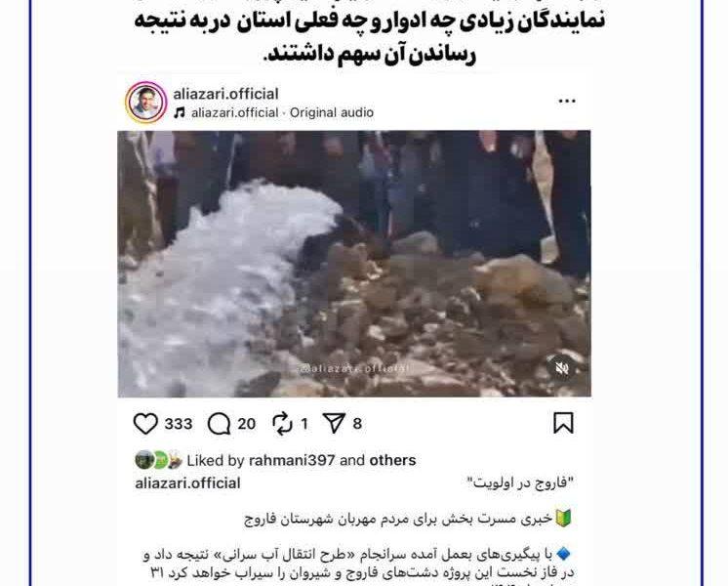
Task: Tap the repost arrows icon
Action: click(282, 424)
